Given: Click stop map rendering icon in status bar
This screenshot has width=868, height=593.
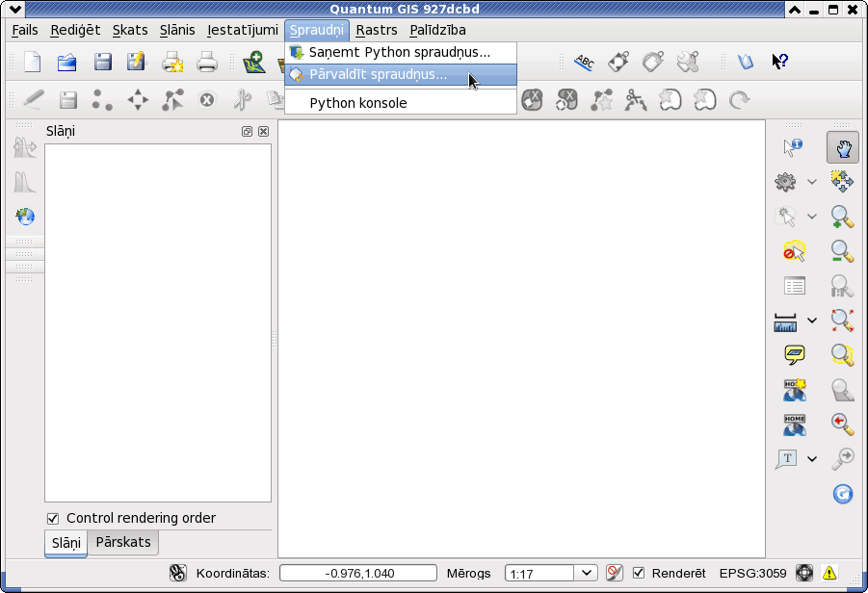Looking at the screenshot, I should [x=614, y=573].
